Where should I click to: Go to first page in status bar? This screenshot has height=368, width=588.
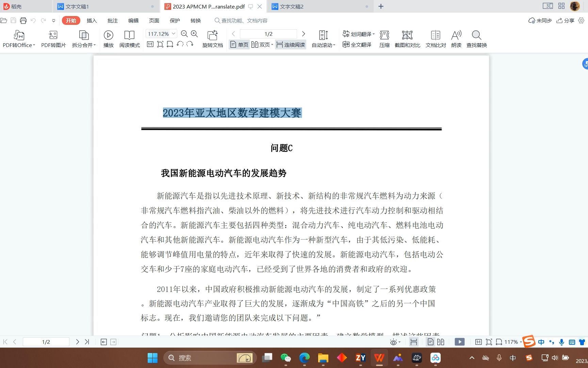point(5,342)
